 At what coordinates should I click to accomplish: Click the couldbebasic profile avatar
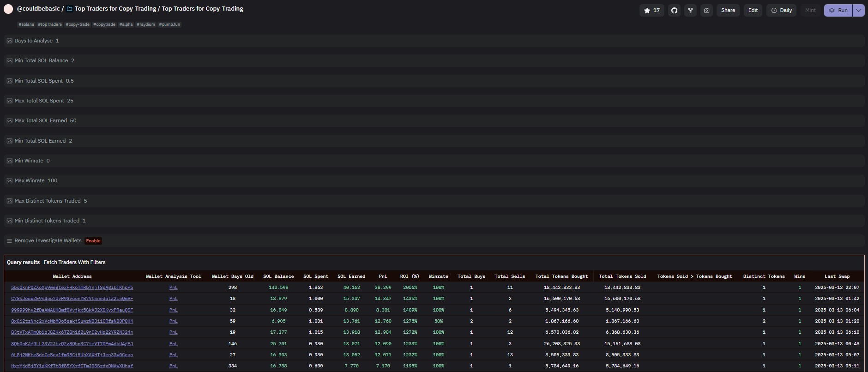tap(8, 9)
